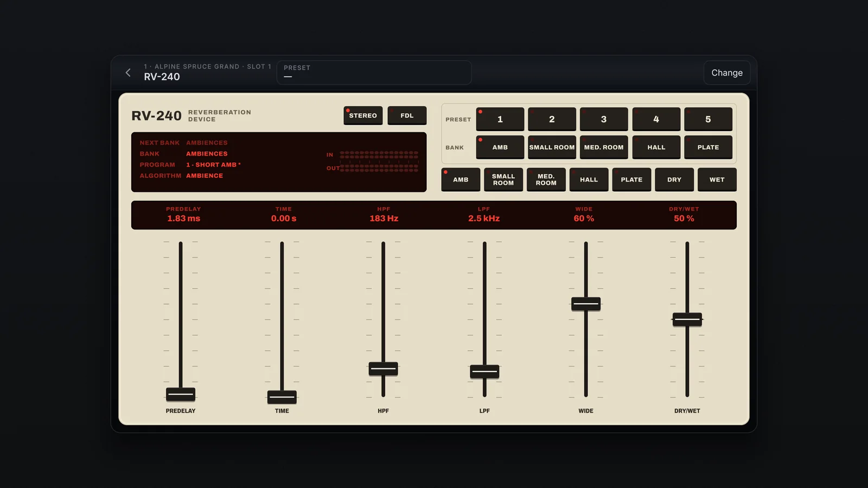Toggle the STEREO mode button

click(363, 115)
